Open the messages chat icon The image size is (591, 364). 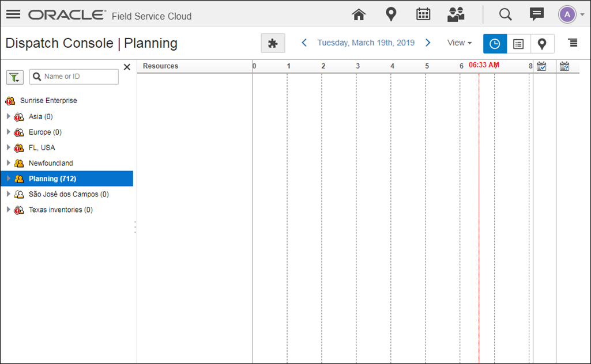point(537,14)
